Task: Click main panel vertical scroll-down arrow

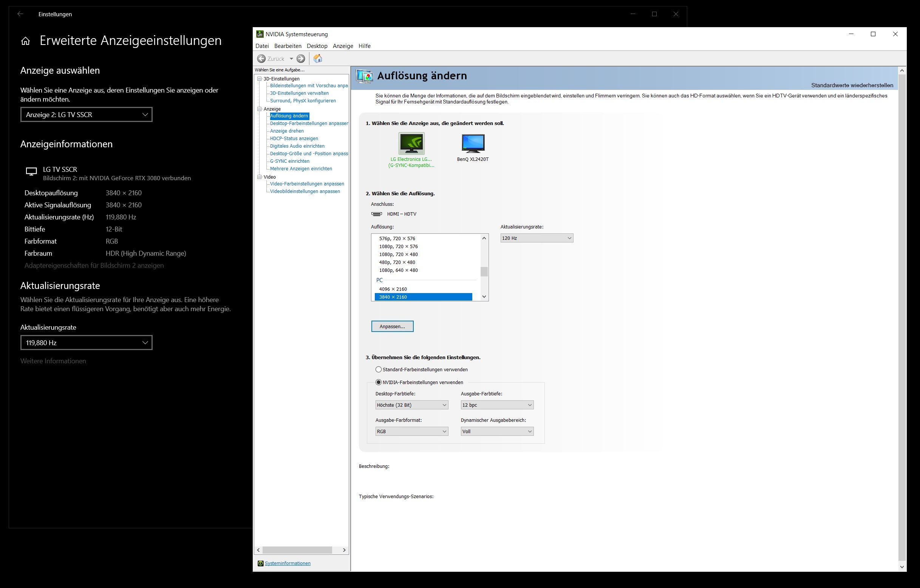Action: 902,567
